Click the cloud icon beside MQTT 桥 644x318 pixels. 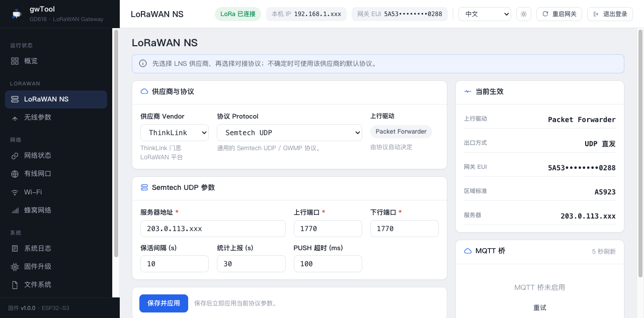click(468, 251)
